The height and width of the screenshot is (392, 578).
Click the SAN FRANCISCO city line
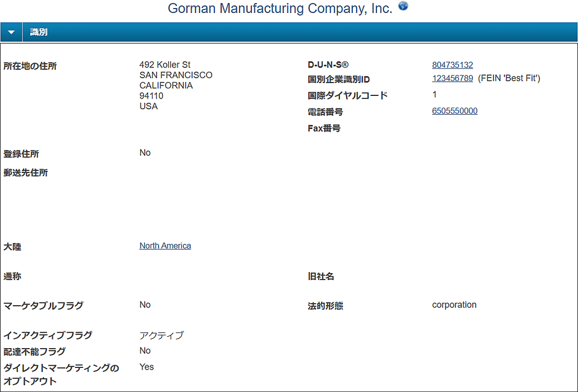click(176, 75)
